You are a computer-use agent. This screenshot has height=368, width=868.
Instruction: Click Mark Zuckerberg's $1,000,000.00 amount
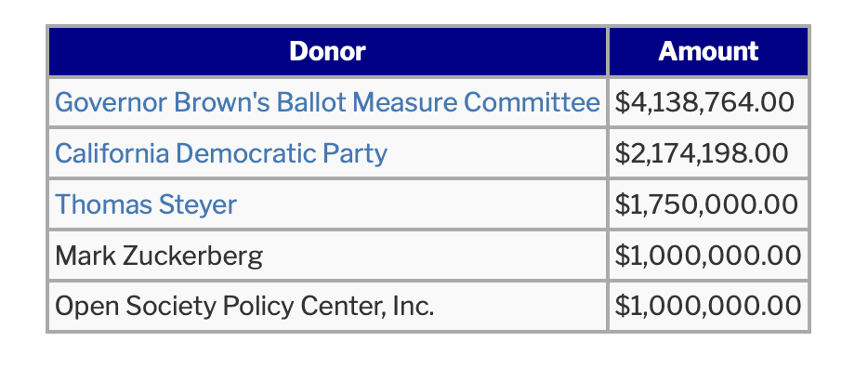coord(708,256)
